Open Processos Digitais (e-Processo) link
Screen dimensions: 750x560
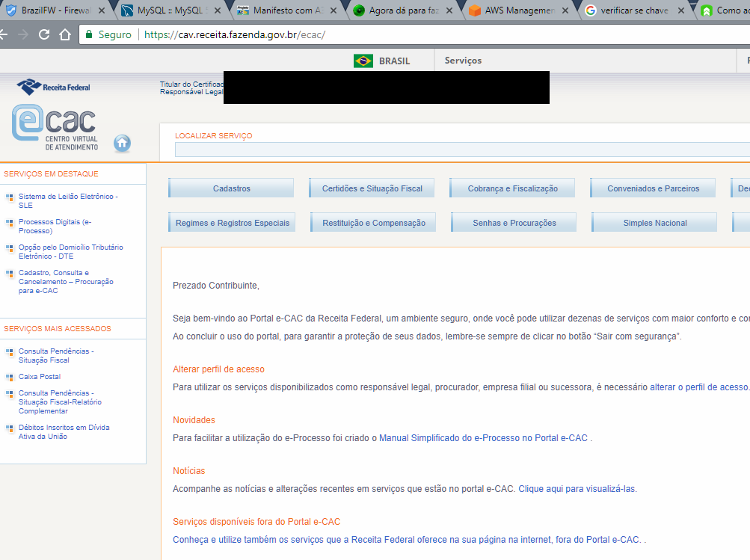[x=55, y=227]
